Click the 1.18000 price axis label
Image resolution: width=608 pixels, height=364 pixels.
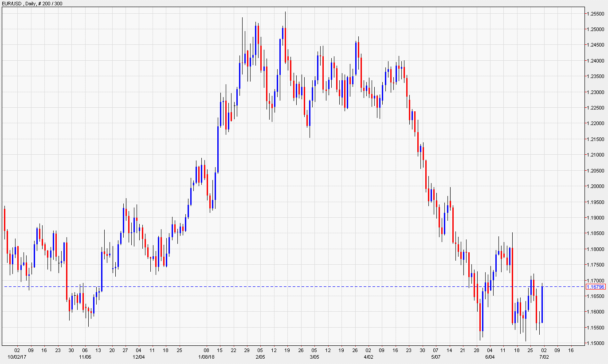596,249
